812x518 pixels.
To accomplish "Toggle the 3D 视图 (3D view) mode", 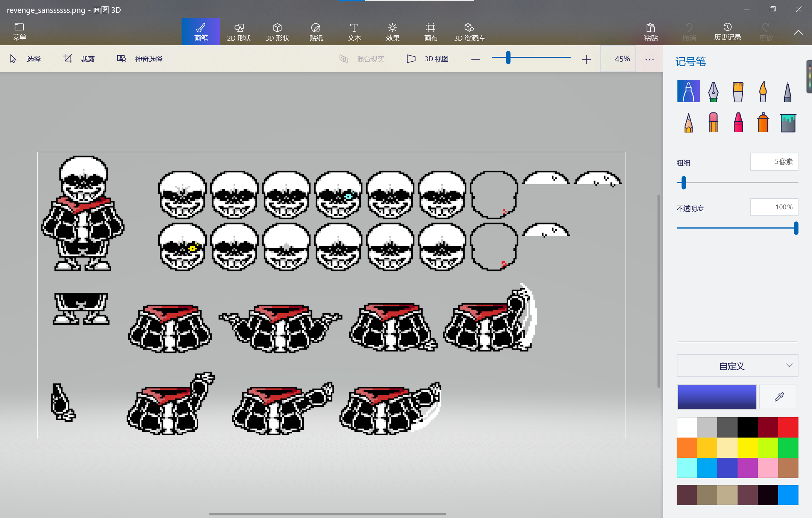I will point(428,59).
